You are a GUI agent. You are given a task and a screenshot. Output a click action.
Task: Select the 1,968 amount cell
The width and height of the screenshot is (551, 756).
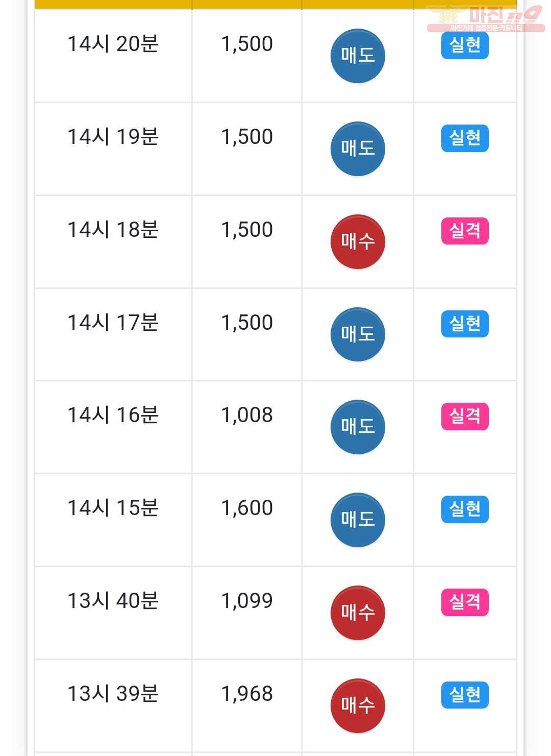247,706
